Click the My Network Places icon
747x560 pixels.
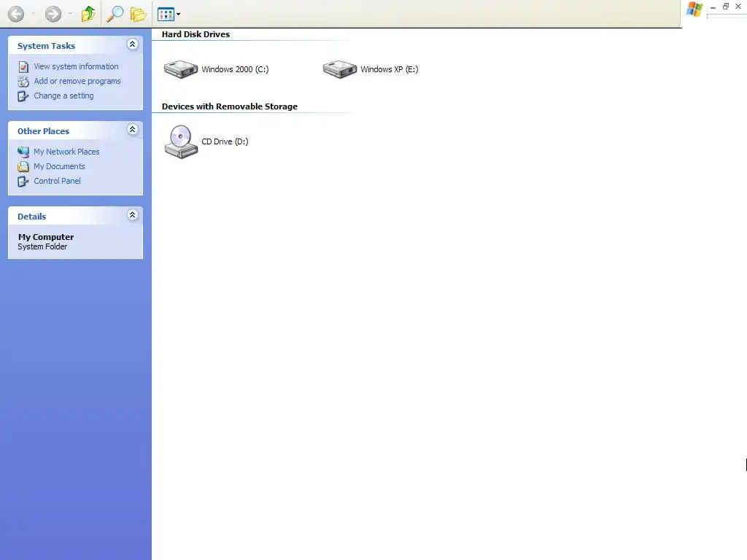23,152
